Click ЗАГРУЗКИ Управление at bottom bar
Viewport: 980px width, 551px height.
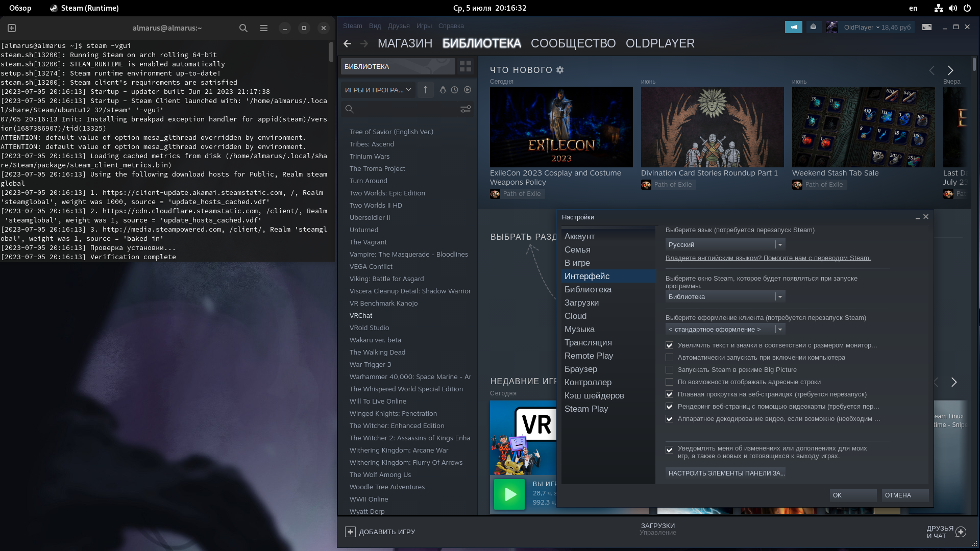point(658,529)
